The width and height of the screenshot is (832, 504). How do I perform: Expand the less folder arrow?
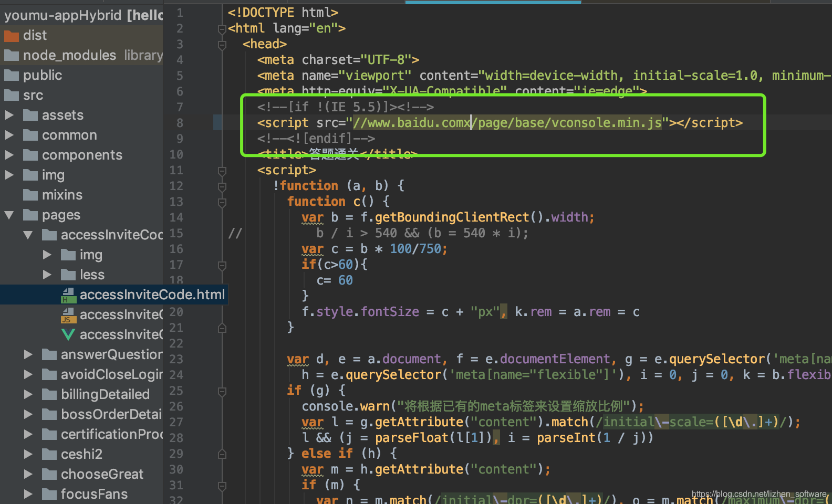47,275
